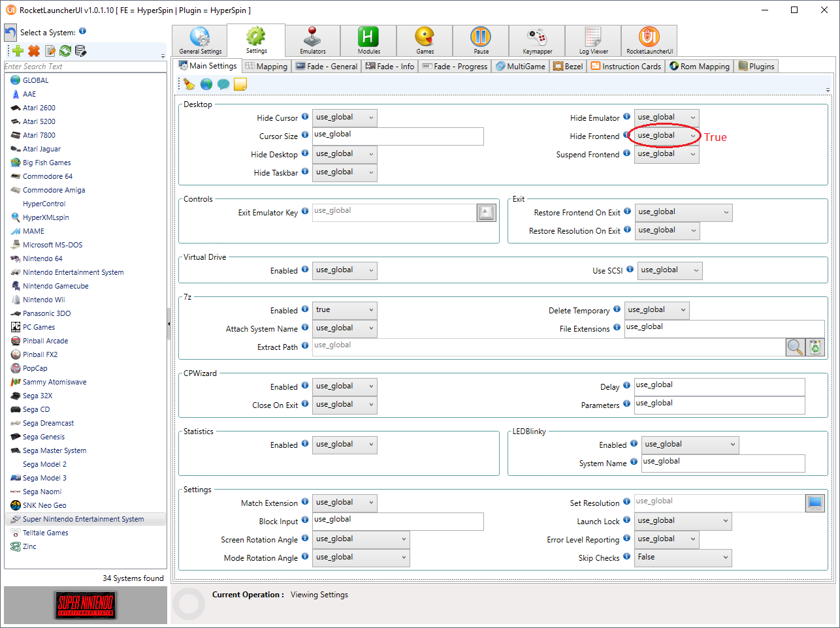Open the Use SCSI dropdown

click(x=670, y=270)
